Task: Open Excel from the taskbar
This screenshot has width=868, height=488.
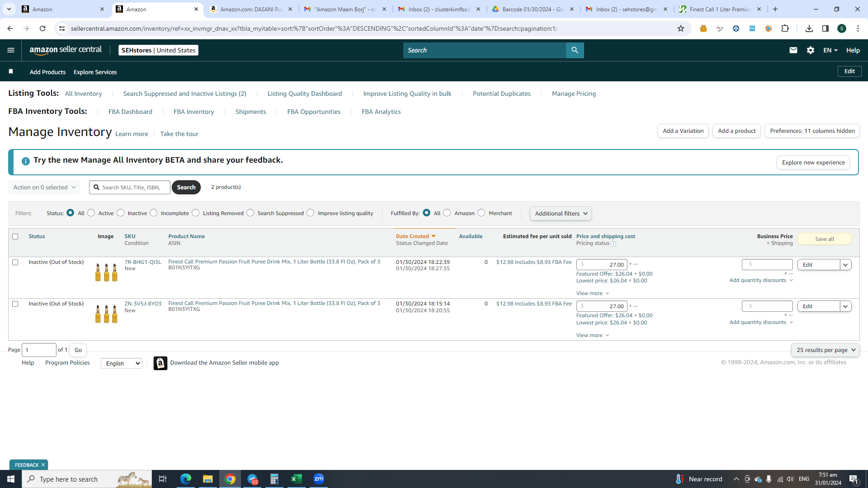Action: (297, 479)
